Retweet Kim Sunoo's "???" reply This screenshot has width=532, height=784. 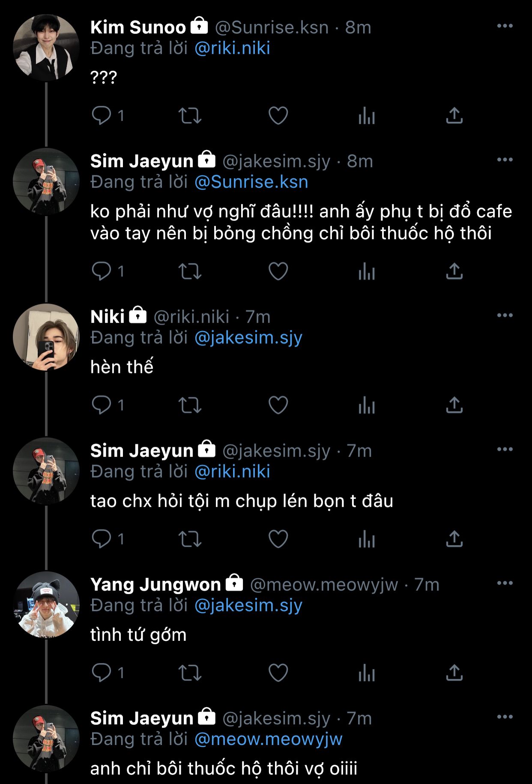point(190,116)
